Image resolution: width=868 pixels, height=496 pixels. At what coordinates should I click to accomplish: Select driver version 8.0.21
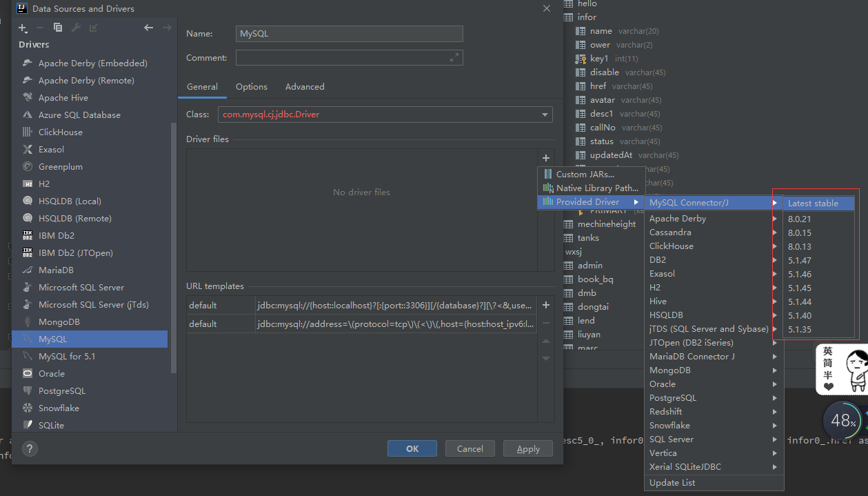(x=818, y=219)
